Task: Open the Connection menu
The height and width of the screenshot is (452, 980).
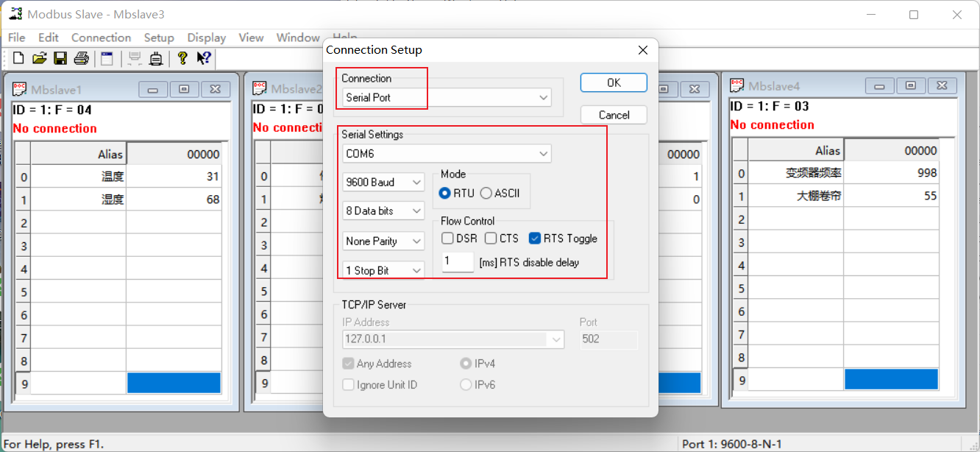Action: (101, 38)
